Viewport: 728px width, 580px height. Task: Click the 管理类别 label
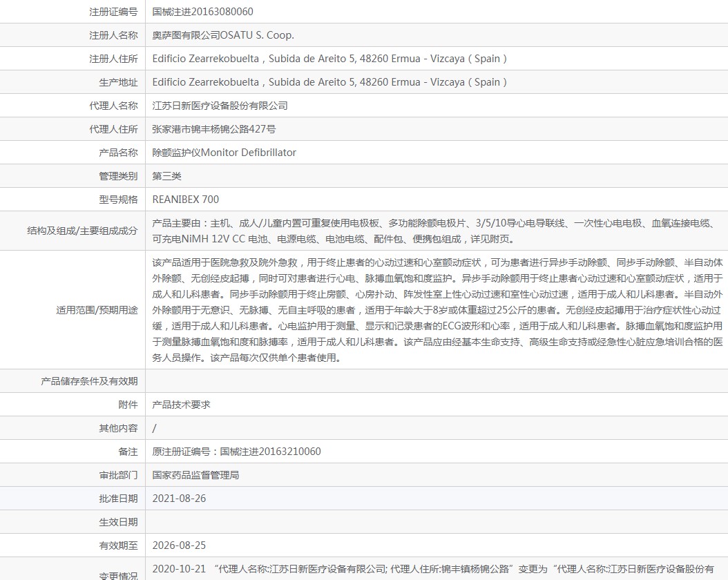coord(118,176)
